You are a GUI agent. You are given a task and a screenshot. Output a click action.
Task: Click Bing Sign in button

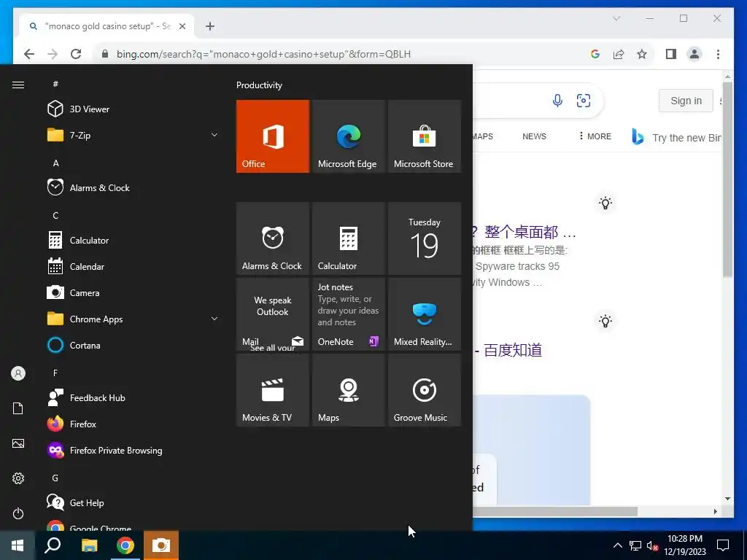(686, 101)
